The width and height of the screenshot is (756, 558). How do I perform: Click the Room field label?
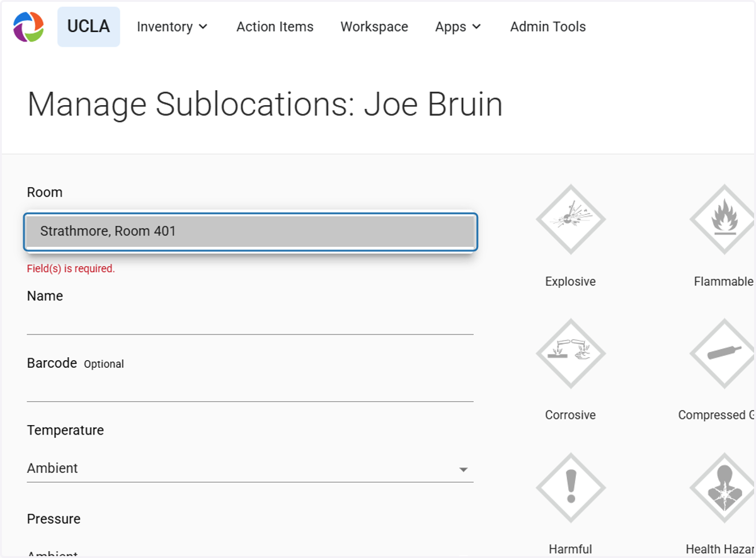point(45,193)
